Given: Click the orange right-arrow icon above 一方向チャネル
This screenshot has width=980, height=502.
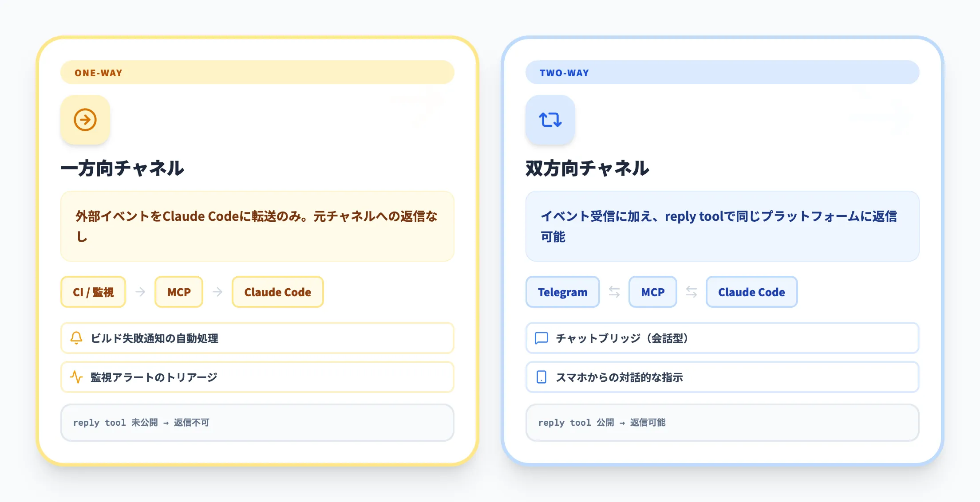Looking at the screenshot, I should (84, 119).
